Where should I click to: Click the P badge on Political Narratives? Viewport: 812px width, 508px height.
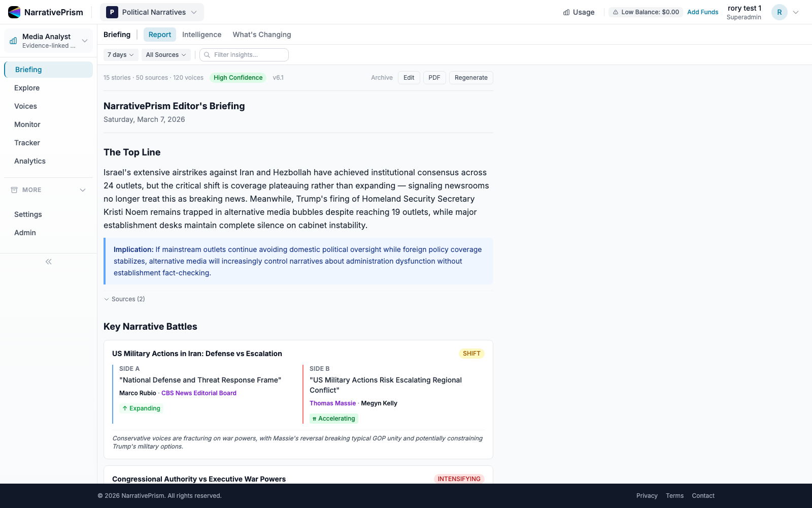tap(112, 12)
